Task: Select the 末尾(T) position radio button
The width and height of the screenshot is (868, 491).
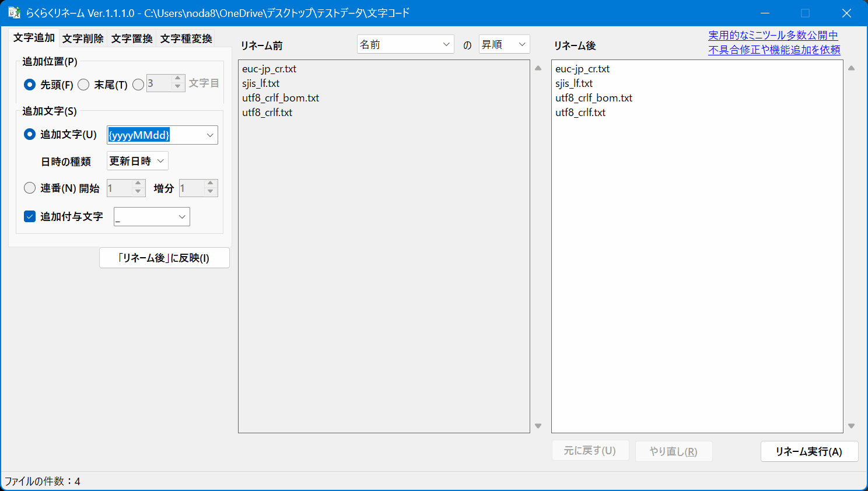Action: (x=84, y=85)
